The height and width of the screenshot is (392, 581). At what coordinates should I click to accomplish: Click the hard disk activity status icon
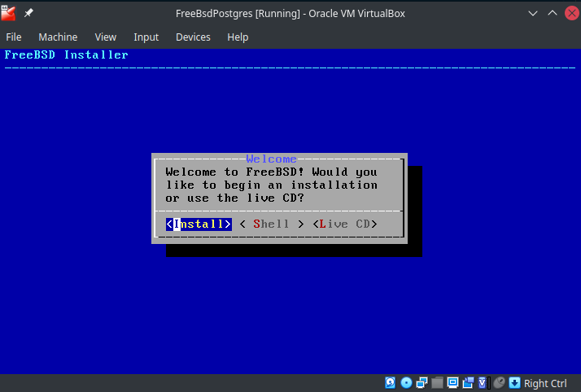(x=390, y=383)
